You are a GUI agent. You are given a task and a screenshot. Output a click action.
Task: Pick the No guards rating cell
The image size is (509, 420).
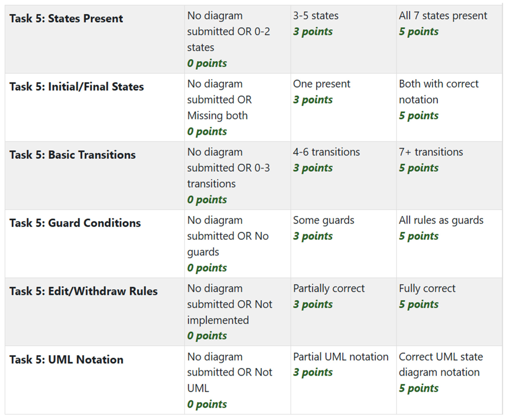[x=237, y=244]
